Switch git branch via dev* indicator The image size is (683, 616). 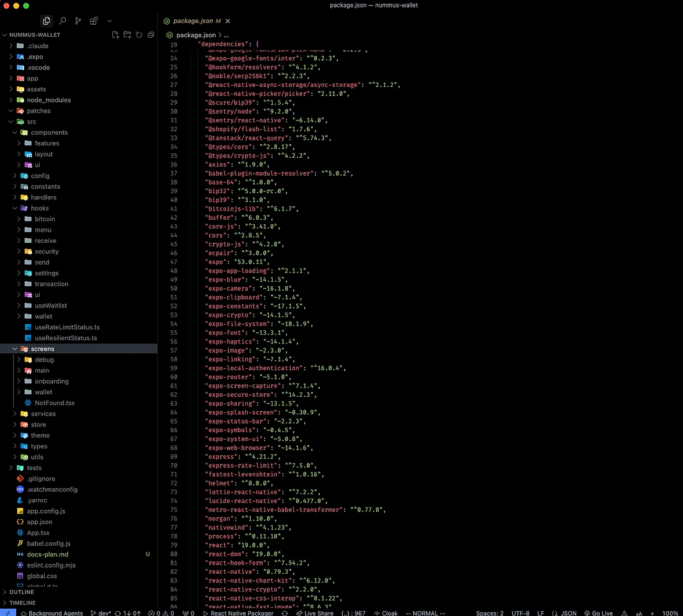[x=101, y=613]
